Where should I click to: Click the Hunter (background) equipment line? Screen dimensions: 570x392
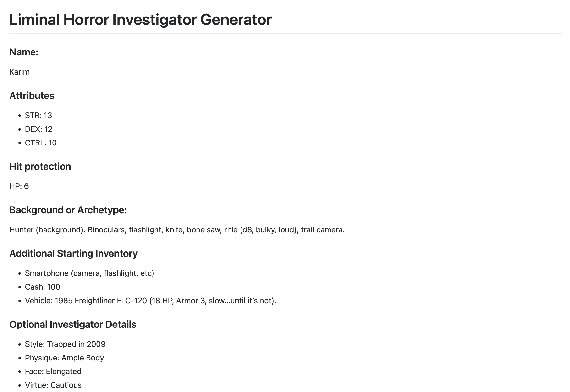click(x=177, y=230)
